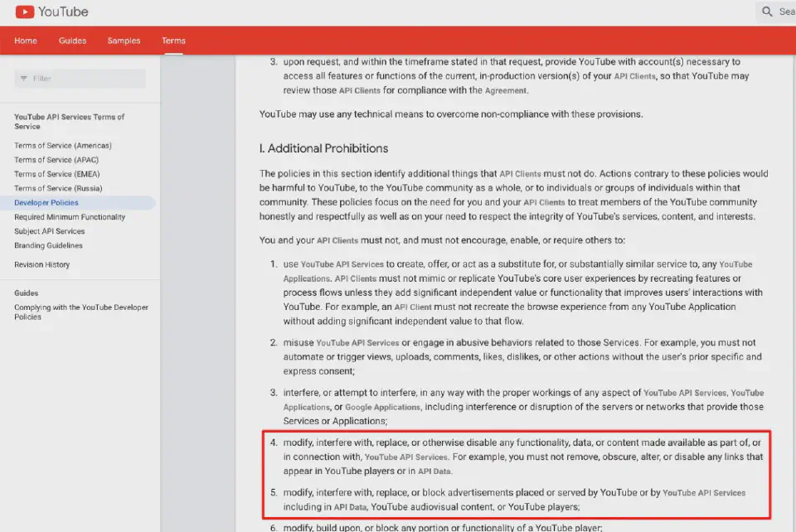Click 'API Clients' in 'The policies in this section' sentence
796x532 pixels.
point(520,173)
